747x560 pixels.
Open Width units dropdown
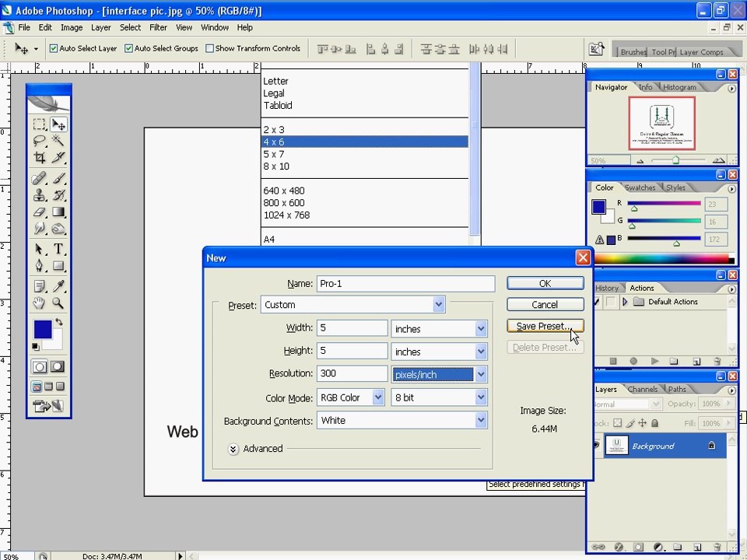(x=481, y=328)
